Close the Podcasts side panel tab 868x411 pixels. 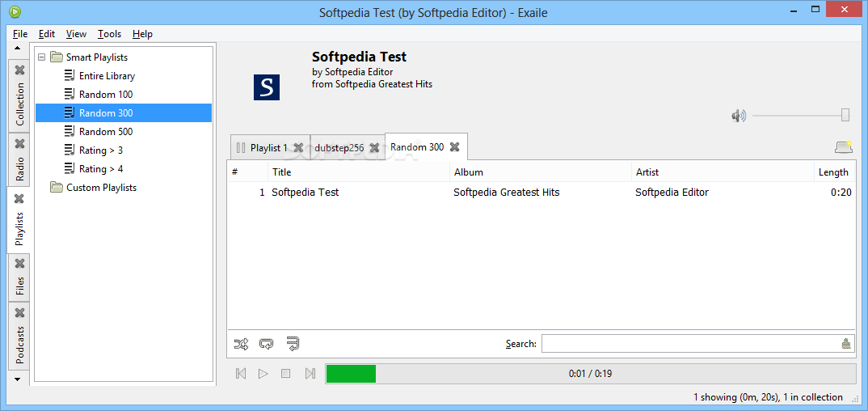coord(20,313)
